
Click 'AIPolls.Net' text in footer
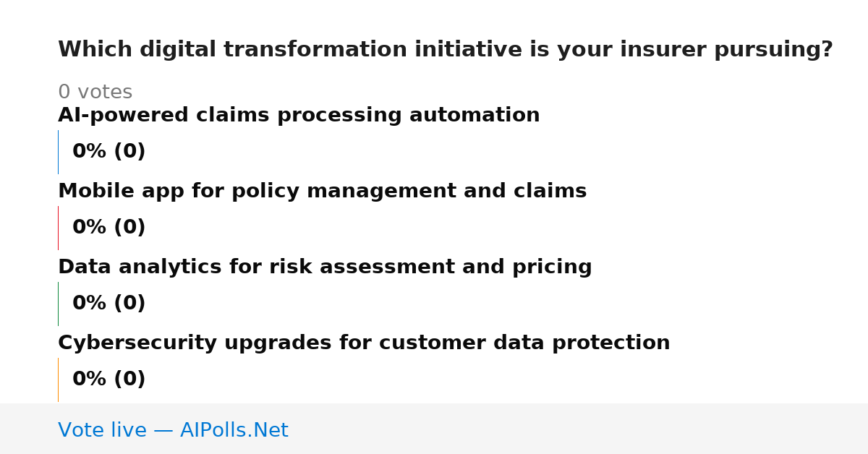click(x=234, y=431)
